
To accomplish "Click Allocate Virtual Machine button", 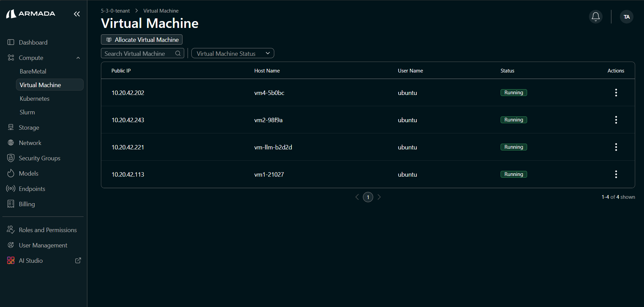I will pos(142,40).
